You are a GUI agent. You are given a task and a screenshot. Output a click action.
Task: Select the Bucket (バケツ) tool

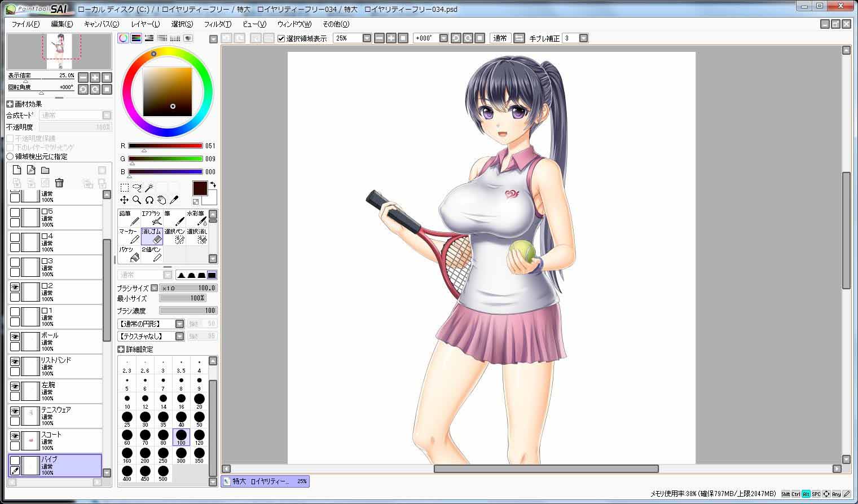coord(129,254)
